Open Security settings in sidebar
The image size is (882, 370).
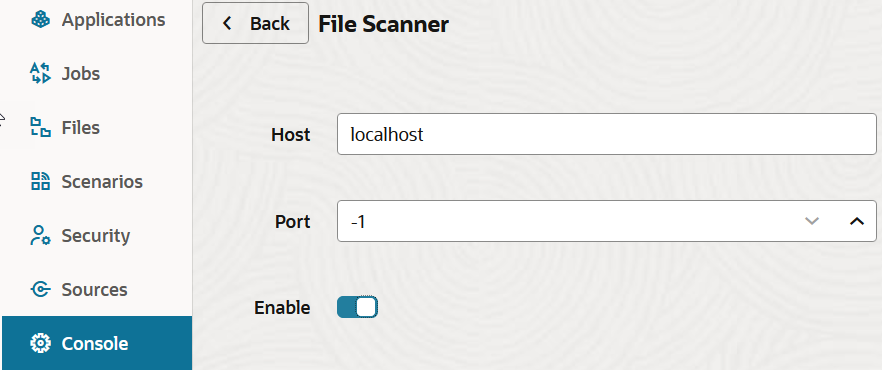click(x=97, y=236)
